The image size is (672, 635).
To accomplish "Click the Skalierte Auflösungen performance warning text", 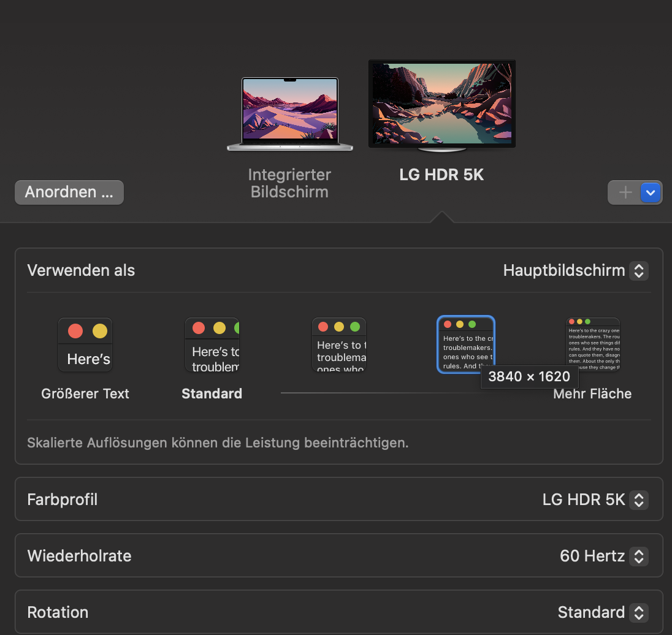I will click(218, 443).
